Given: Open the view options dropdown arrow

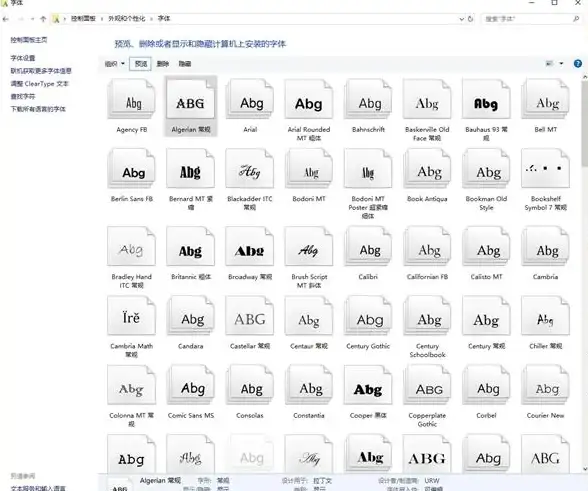Looking at the screenshot, I should 561,63.
